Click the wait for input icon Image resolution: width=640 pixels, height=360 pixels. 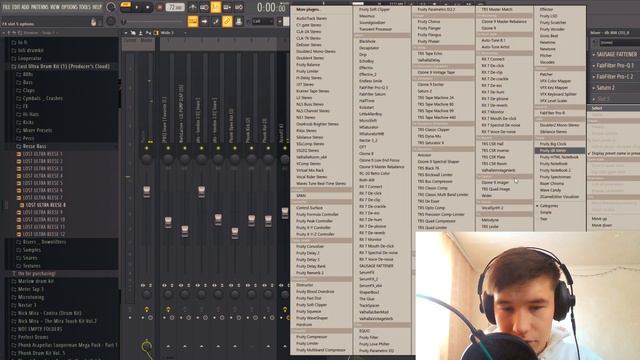pos(204,7)
